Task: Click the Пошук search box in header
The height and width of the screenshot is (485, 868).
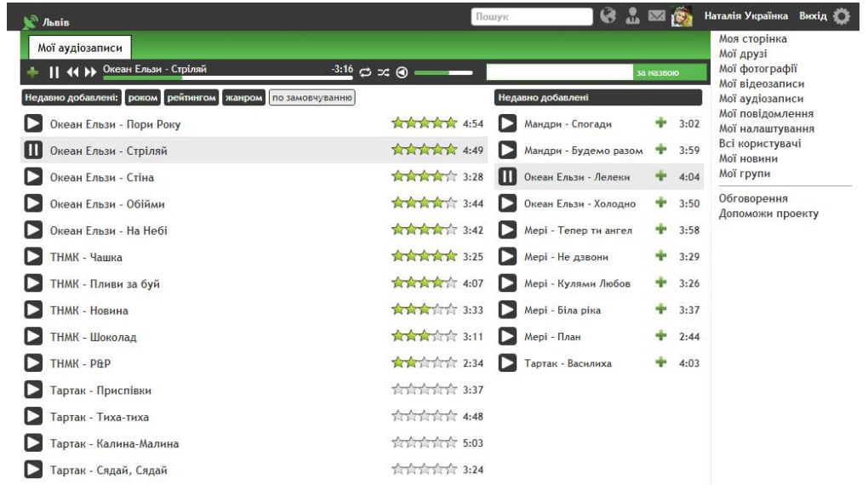Action: (532, 17)
